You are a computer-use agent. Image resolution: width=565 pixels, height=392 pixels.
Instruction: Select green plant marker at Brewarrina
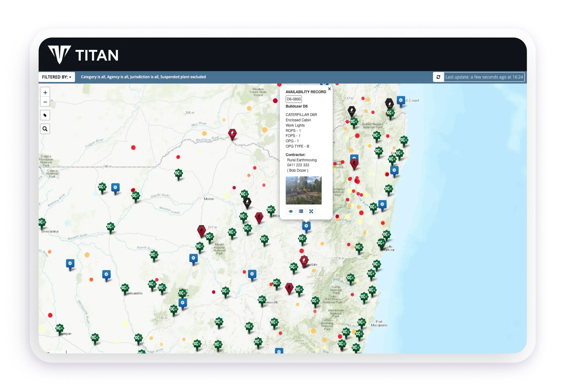(x=42, y=223)
